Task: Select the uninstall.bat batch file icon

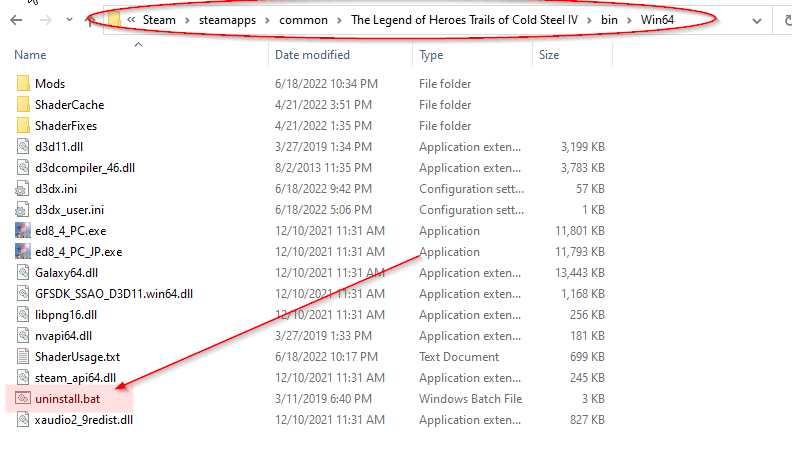Action: tap(22, 398)
